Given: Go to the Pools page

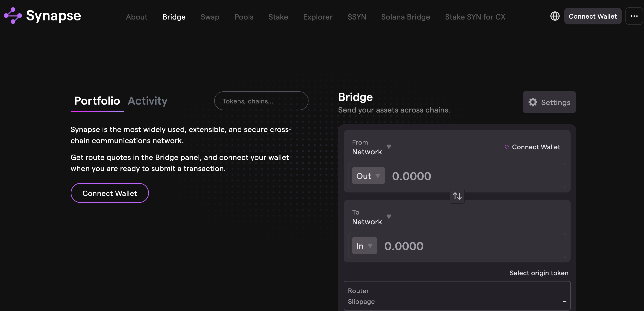Looking at the screenshot, I should click(244, 17).
